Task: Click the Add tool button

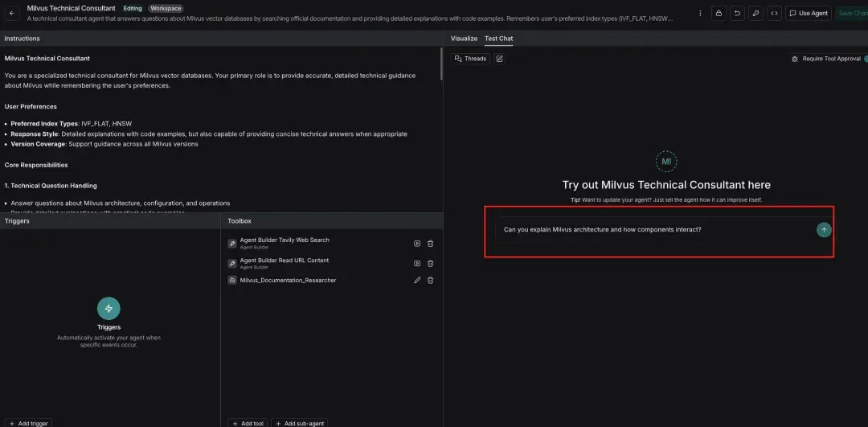Action: pos(248,423)
